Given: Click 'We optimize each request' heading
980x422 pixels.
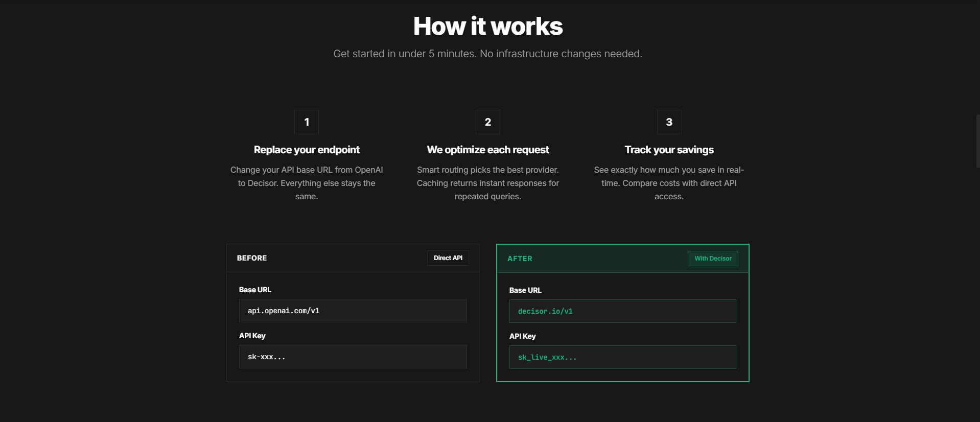Looking at the screenshot, I should point(488,150).
